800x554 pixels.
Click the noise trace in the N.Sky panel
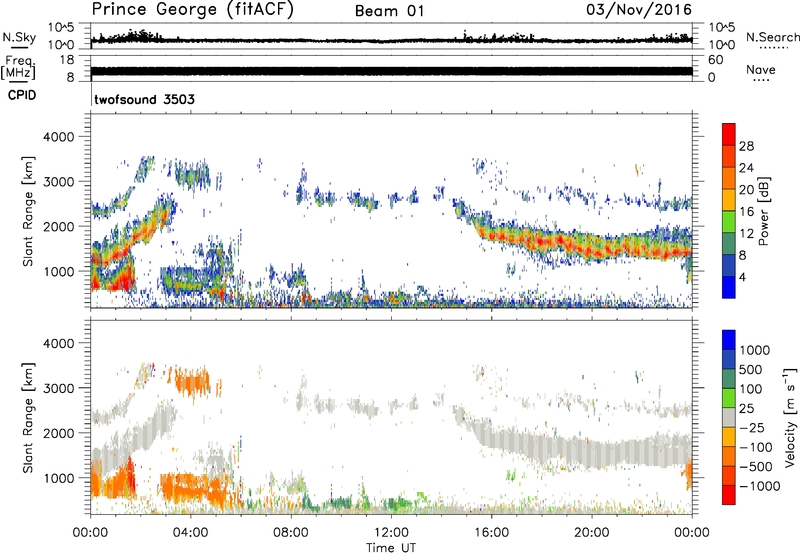tap(391, 39)
